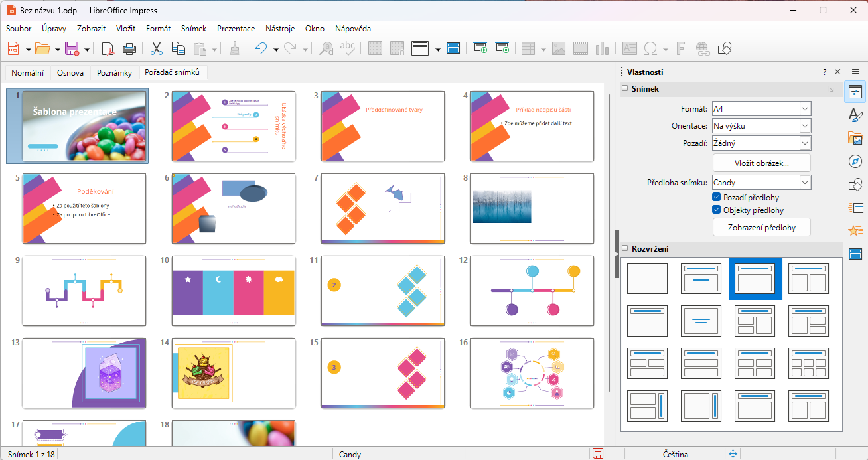Switch to the Normální tab
The width and height of the screenshot is (868, 460).
(x=28, y=73)
